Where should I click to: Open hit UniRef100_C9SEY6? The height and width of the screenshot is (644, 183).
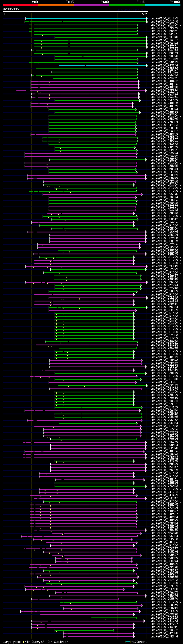(x=164, y=194)
